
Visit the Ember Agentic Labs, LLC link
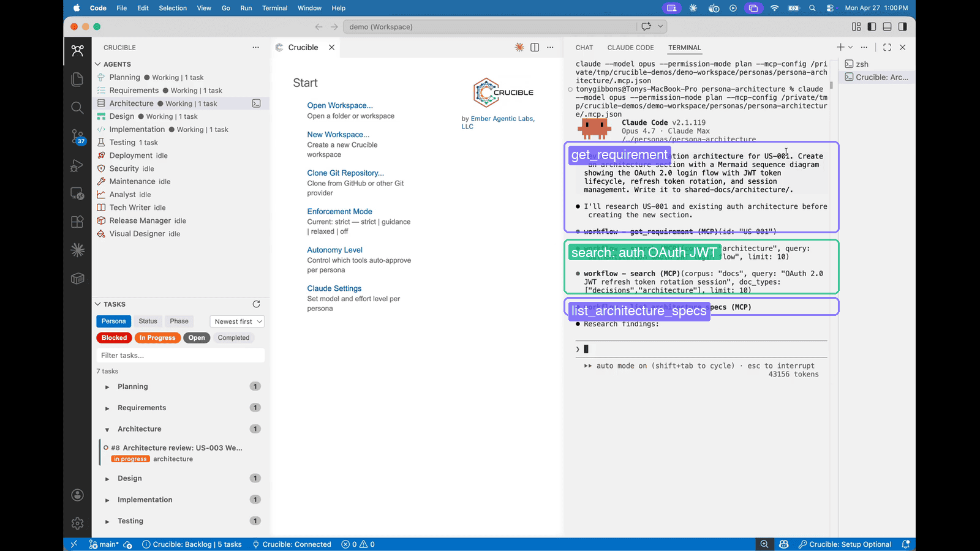tap(498, 122)
